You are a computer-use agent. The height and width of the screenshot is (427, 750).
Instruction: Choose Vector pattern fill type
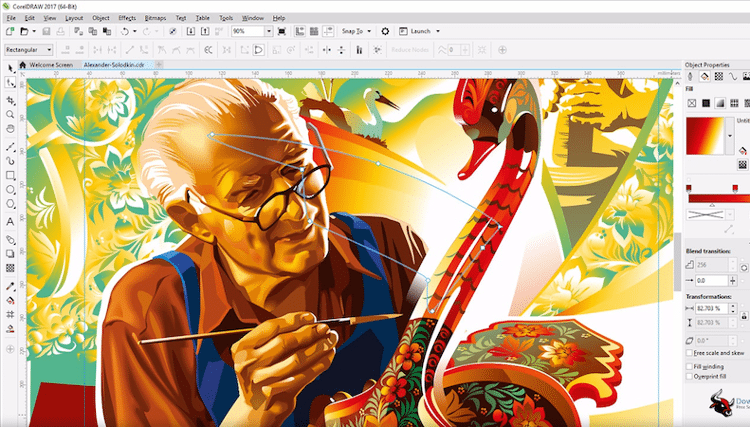click(734, 103)
